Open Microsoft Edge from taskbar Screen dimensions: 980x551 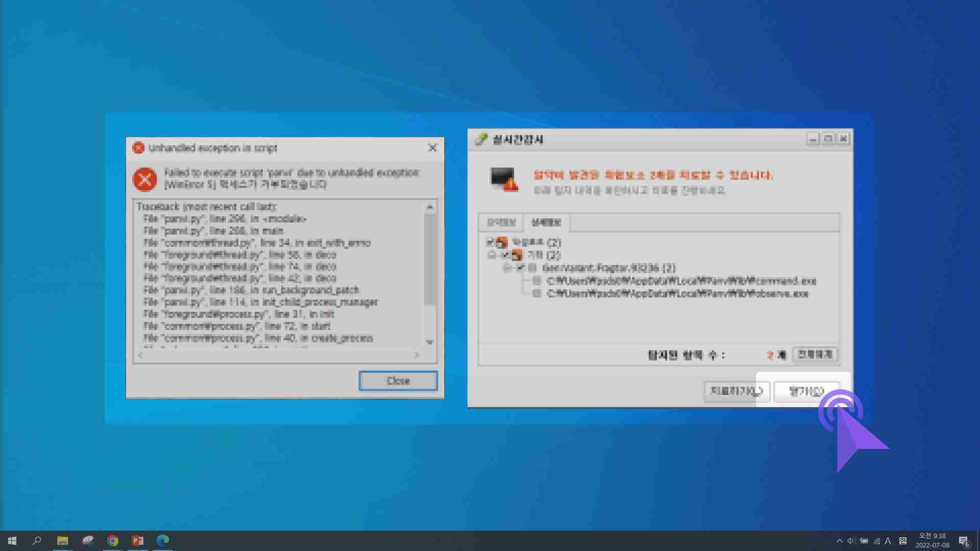(163, 541)
